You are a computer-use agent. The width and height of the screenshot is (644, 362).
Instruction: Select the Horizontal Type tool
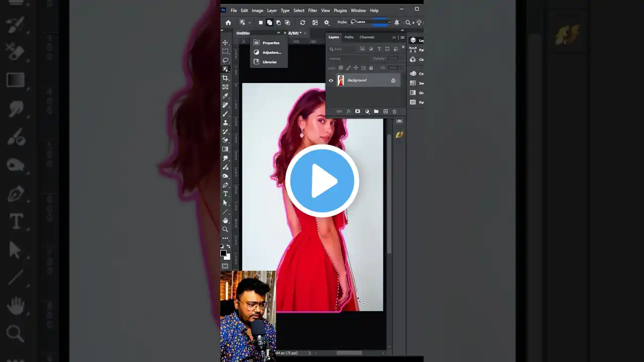(x=225, y=194)
